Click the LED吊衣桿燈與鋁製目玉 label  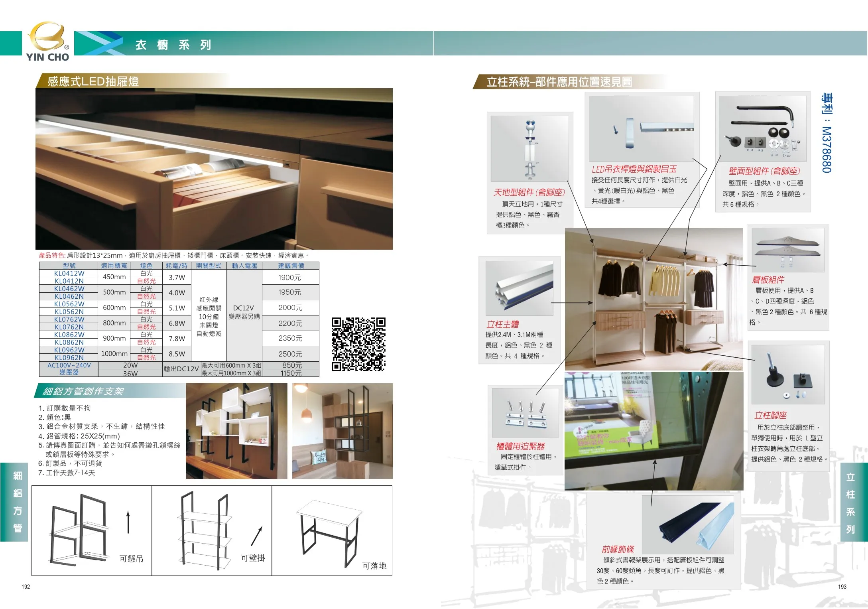click(634, 169)
